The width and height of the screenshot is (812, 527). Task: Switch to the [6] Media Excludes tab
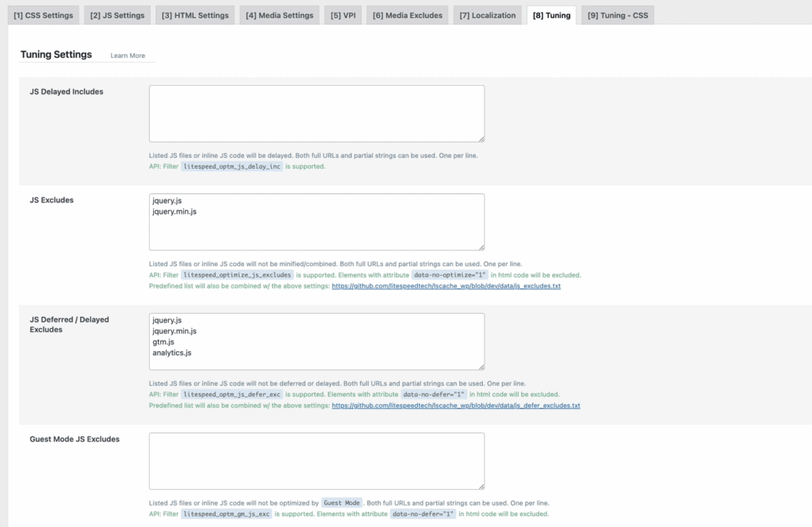pos(407,15)
